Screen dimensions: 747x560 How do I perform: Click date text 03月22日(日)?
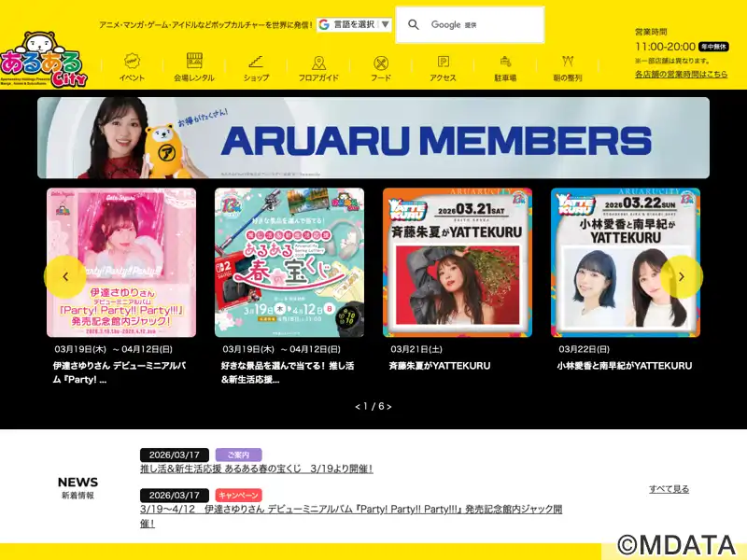click(x=585, y=349)
